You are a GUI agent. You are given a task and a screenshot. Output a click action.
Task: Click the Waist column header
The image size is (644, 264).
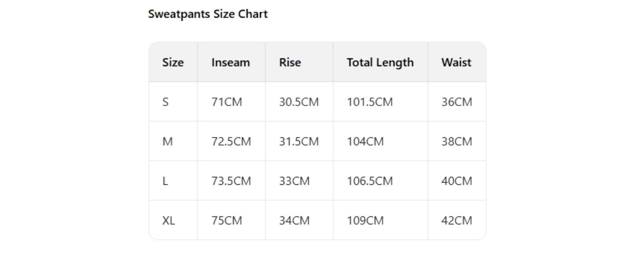(456, 62)
